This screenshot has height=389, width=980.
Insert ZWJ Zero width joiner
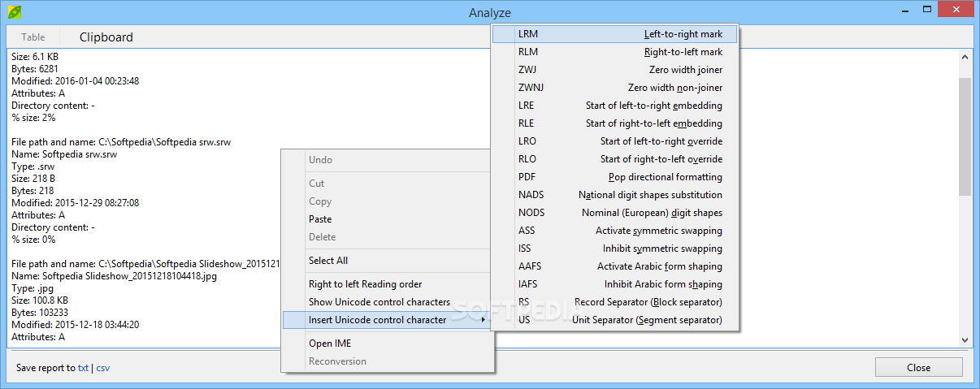(615, 70)
